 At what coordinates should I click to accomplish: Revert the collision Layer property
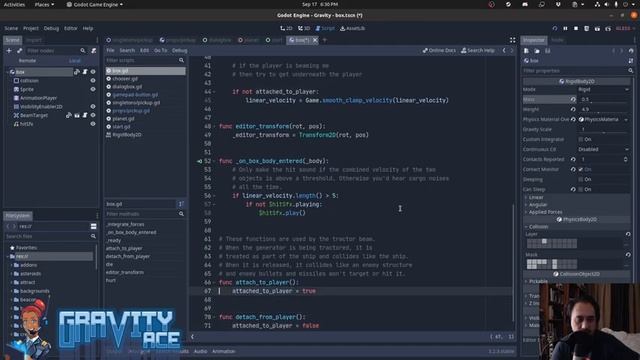pos(628,234)
